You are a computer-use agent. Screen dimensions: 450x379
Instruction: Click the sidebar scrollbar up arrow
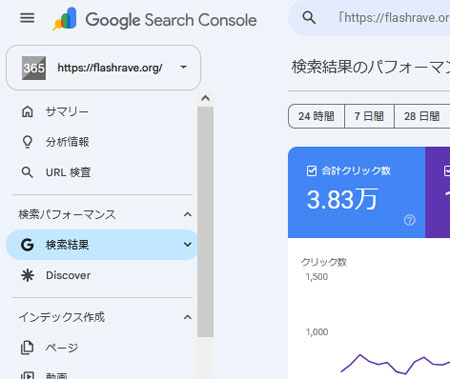205,98
